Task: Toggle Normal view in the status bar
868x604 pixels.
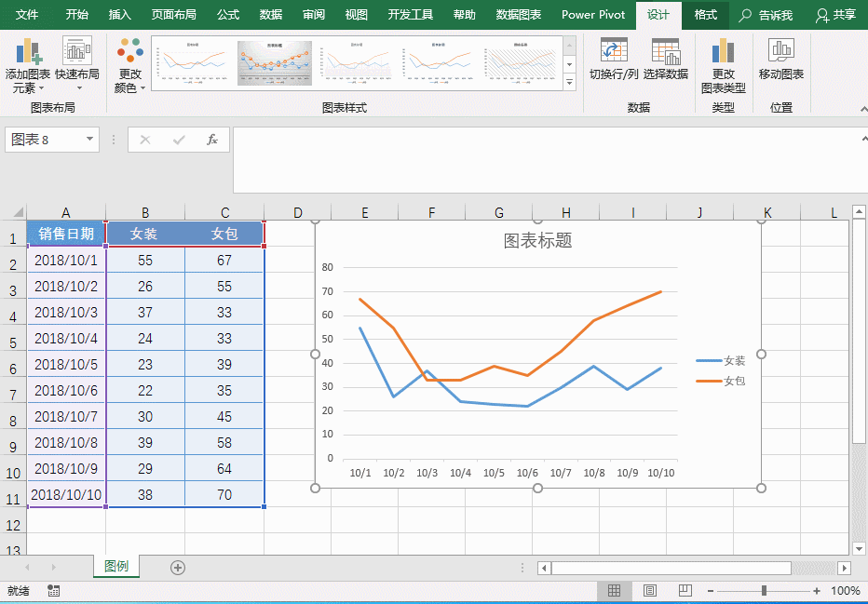Action: tap(614, 590)
